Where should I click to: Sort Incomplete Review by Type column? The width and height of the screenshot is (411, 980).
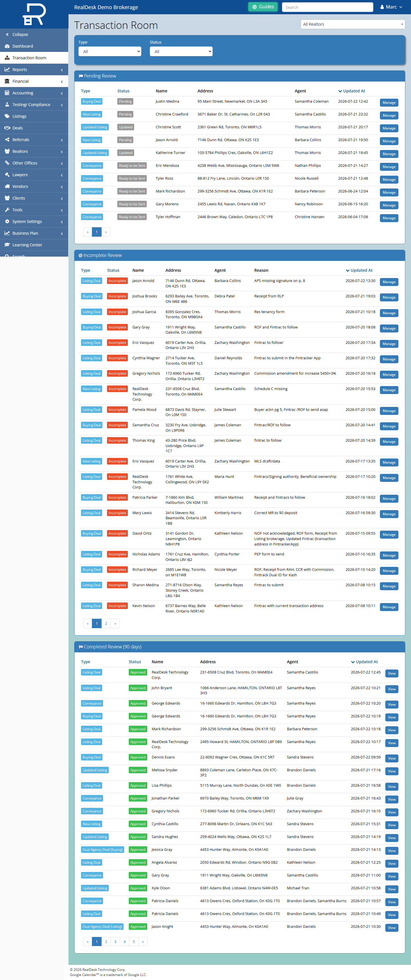point(86,271)
